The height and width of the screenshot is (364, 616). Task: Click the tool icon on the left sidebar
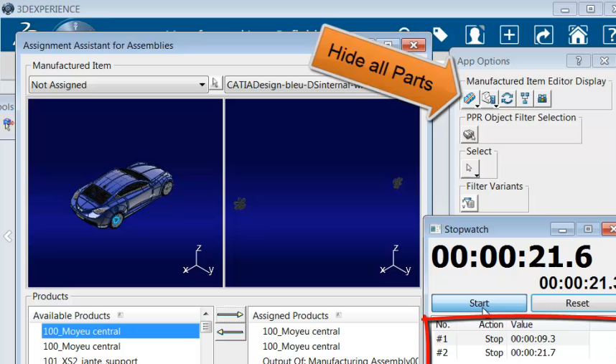(x=8, y=125)
